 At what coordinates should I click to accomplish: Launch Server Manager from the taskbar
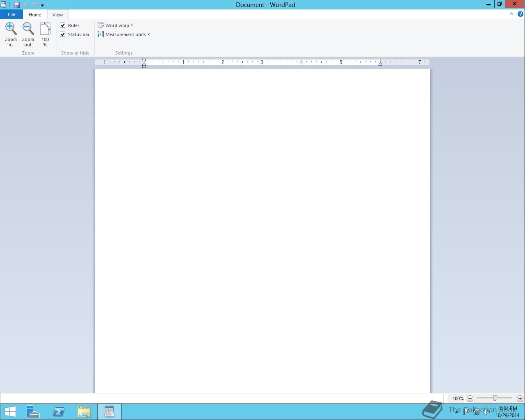[33, 411]
